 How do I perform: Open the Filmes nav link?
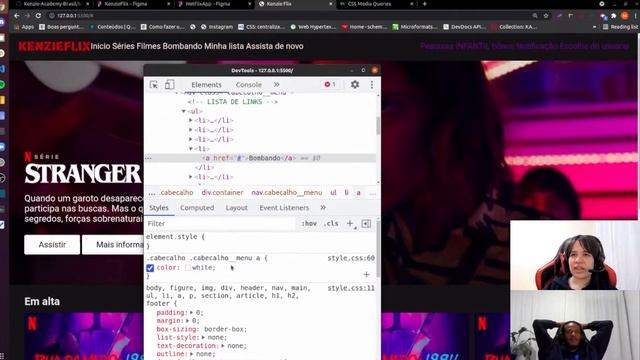pyautogui.click(x=149, y=46)
